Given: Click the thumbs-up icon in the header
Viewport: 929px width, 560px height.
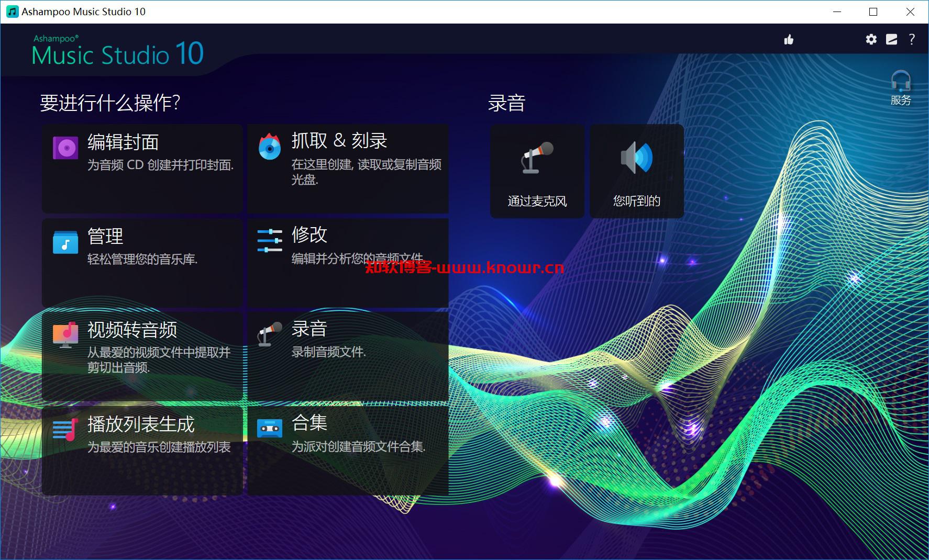Looking at the screenshot, I should point(789,40).
